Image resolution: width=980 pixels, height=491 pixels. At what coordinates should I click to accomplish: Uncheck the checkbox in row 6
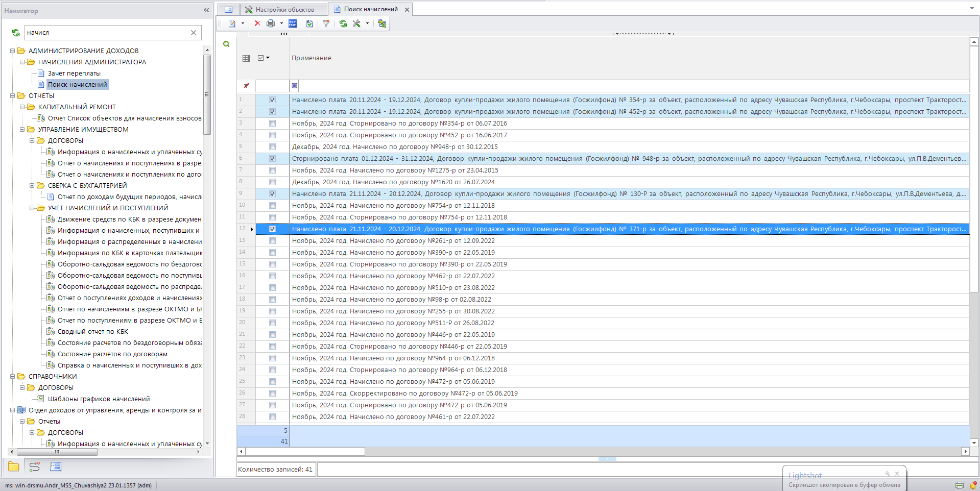click(272, 159)
